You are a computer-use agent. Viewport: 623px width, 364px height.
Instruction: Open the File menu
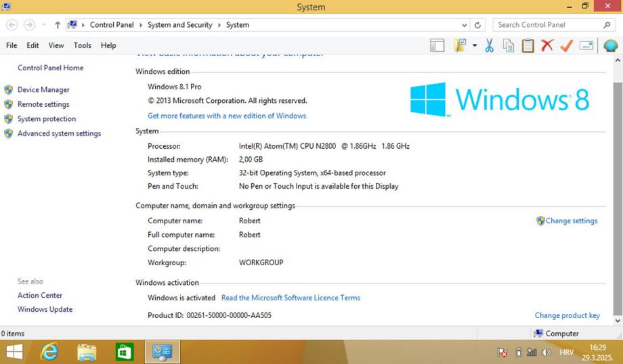click(12, 45)
